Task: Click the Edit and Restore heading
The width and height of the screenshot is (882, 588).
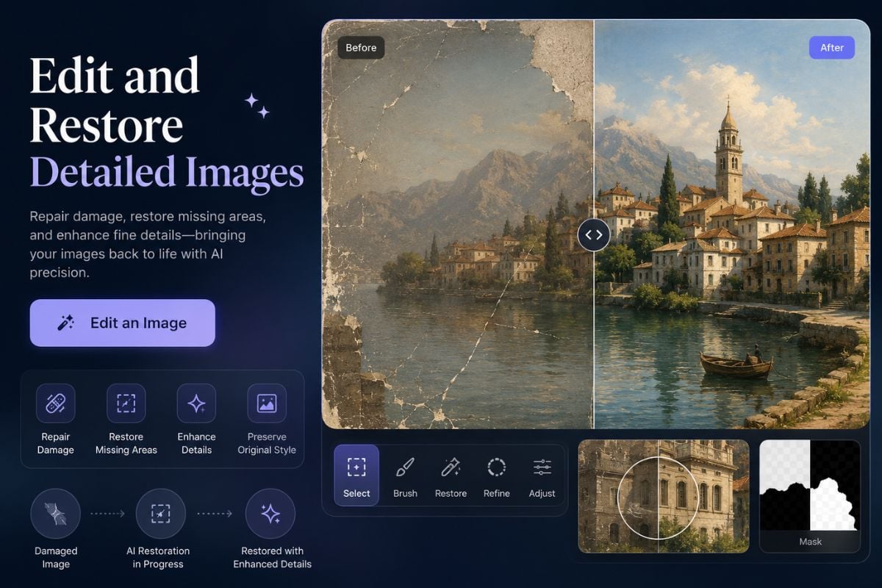Action: [x=115, y=99]
